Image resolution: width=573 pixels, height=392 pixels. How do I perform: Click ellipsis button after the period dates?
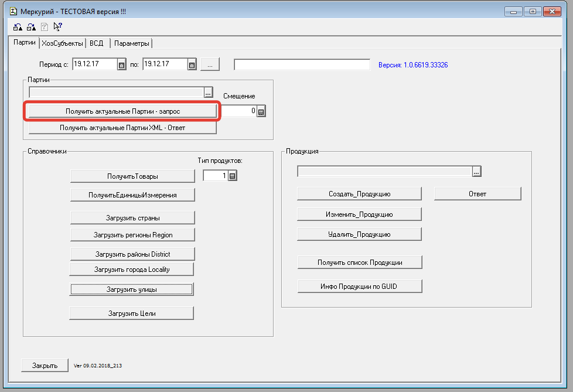(210, 64)
